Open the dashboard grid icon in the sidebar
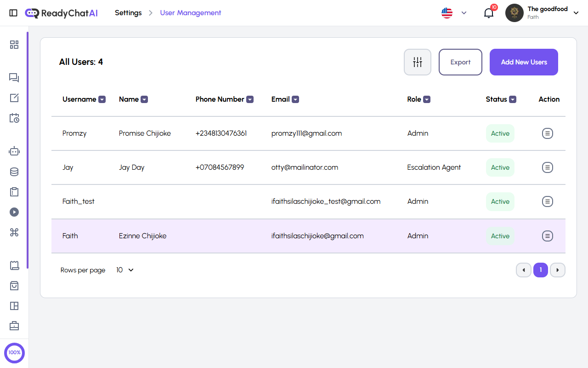588x368 pixels. coord(14,45)
